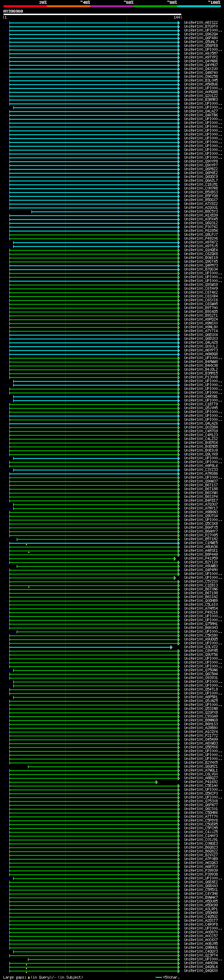Select the hit UniRef100_Q4KTB6

pos(201,115)
